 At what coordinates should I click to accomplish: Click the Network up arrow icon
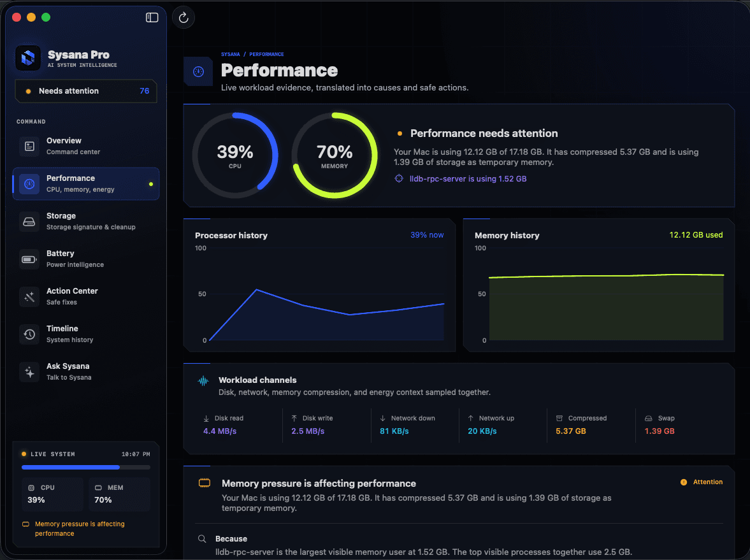pyautogui.click(x=471, y=418)
